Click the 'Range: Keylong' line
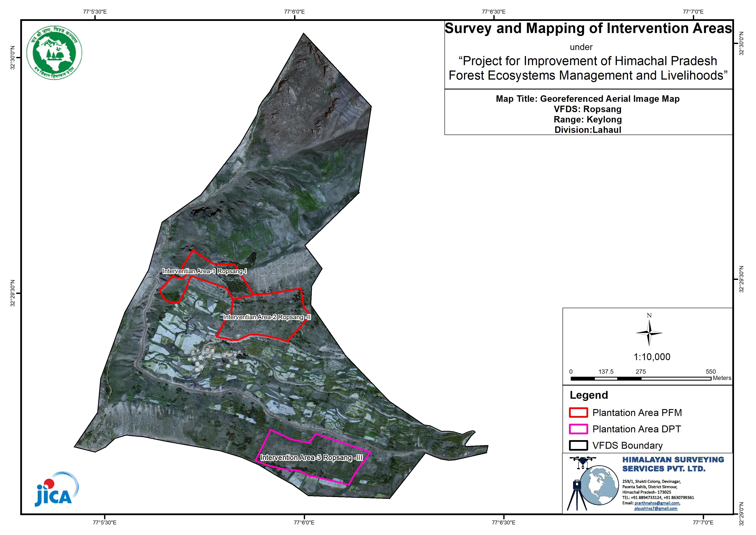The image size is (756, 535). [x=588, y=119]
